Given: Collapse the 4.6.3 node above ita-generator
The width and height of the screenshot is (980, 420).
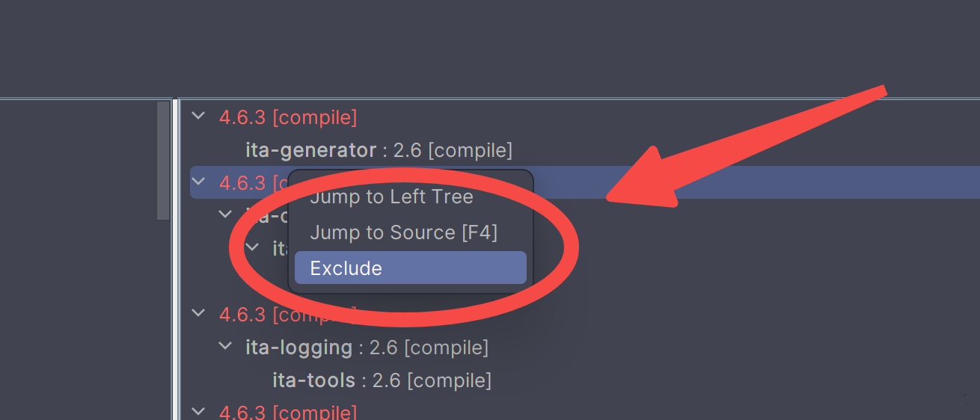Looking at the screenshot, I should [197, 117].
